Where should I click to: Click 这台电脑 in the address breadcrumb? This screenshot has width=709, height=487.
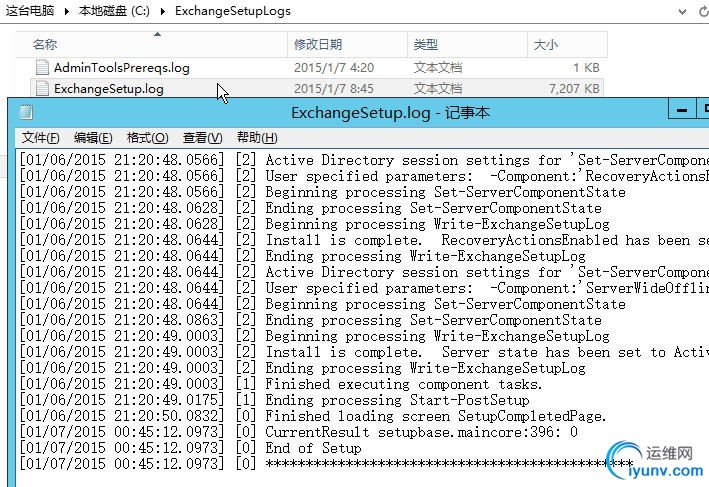(x=30, y=10)
